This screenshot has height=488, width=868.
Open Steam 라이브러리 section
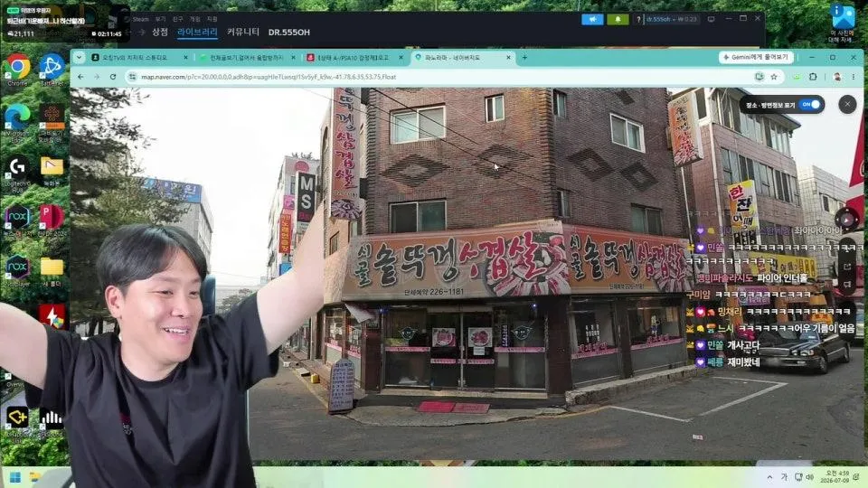(197, 33)
